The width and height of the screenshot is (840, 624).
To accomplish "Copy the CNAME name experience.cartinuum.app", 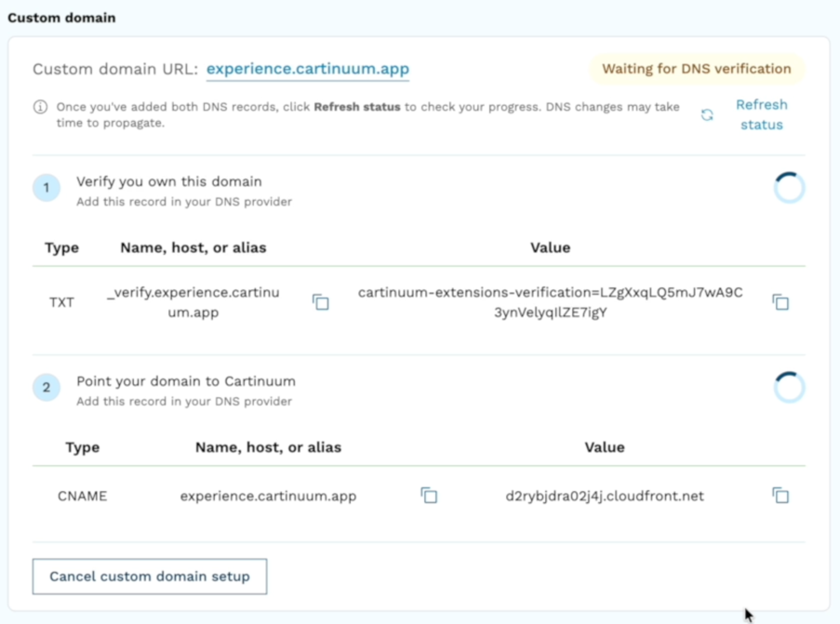I will click(429, 496).
